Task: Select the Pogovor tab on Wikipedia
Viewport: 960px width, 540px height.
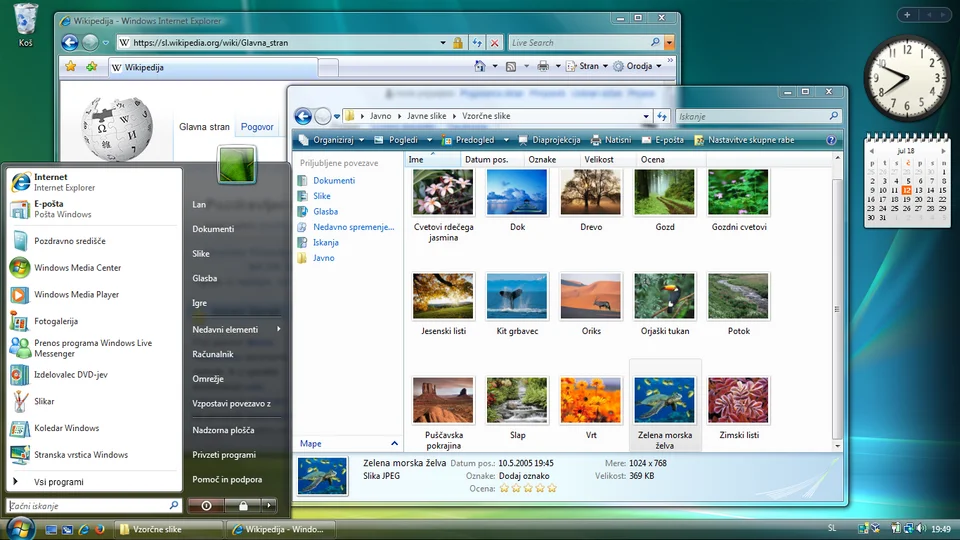Action: click(257, 127)
